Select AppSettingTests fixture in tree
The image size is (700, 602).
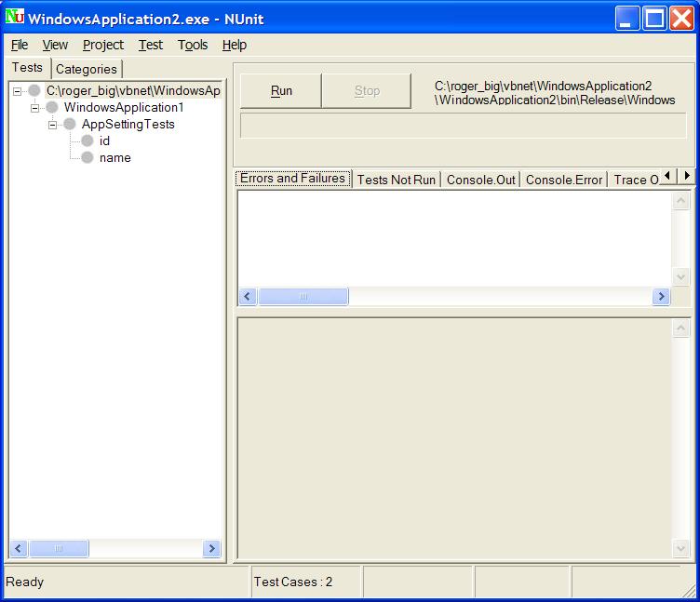128,124
